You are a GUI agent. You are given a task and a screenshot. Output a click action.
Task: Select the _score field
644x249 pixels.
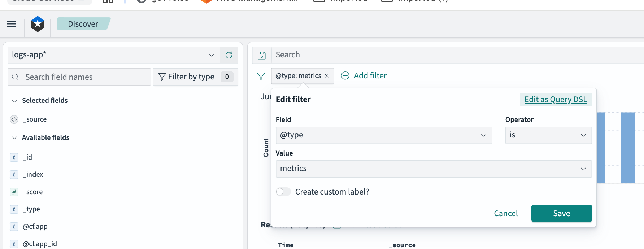pyautogui.click(x=32, y=192)
